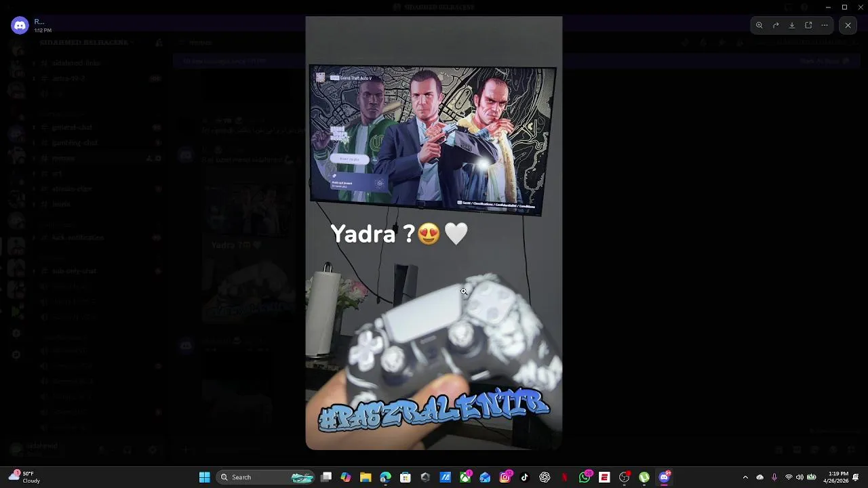This screenshot has height=488, width=868.
Task: Open Microsoft Edge from the taskbar
Action: pos(385,477)
